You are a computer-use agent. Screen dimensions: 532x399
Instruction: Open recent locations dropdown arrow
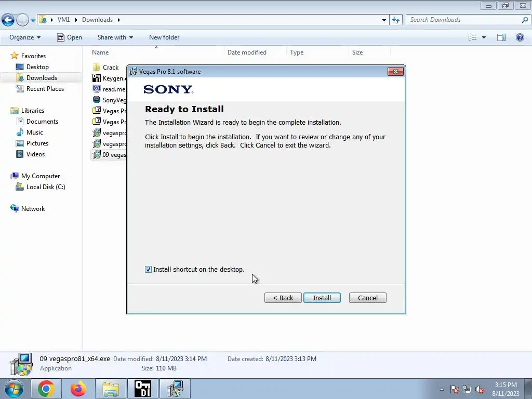coord(33,20)
